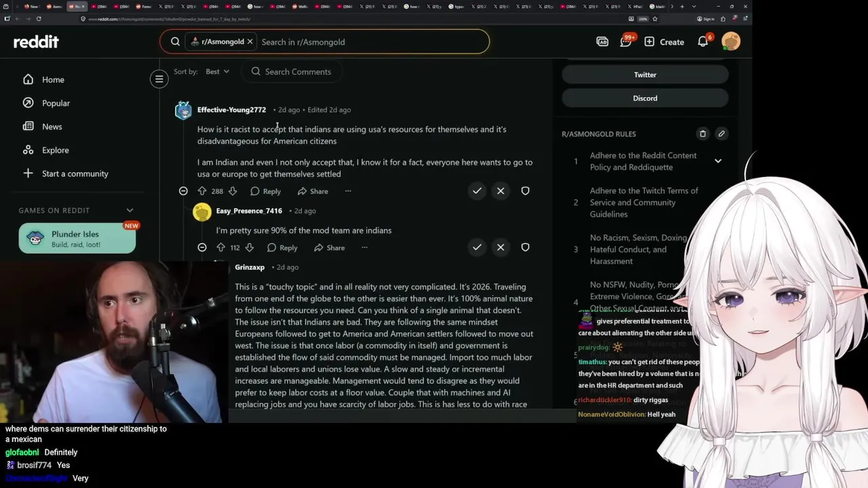Screen dimensions: 868x488
Task: Focus the Search Comments field
Action: (292, 72)
